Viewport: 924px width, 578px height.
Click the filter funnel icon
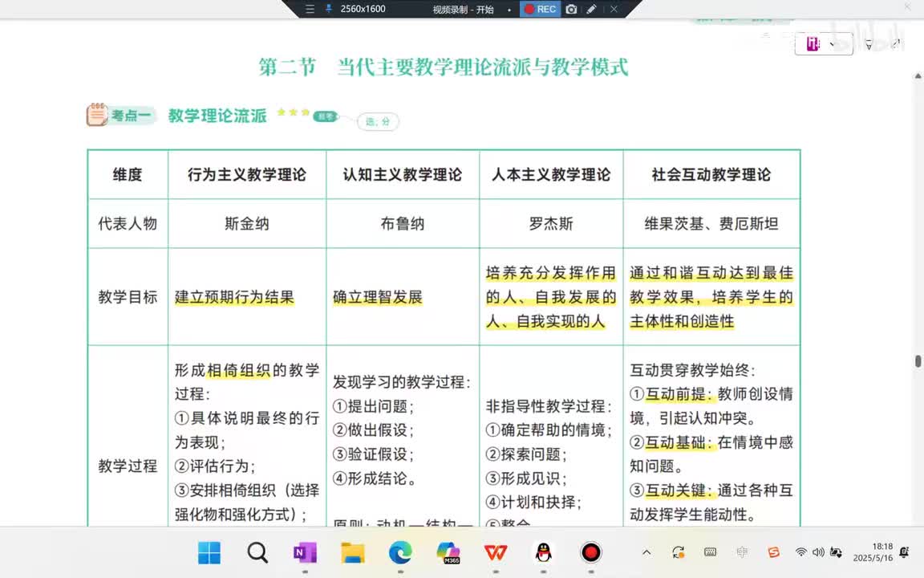pos(869,44)
